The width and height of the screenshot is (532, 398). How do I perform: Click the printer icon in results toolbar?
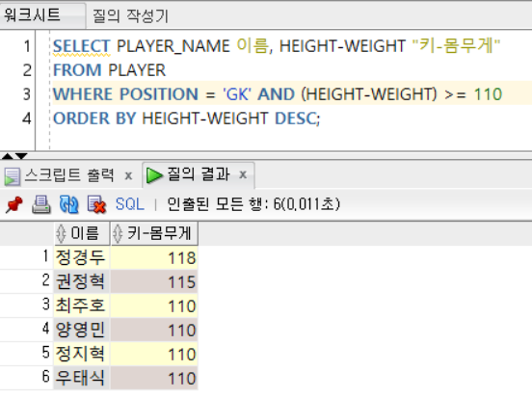(x=41, y=204)
